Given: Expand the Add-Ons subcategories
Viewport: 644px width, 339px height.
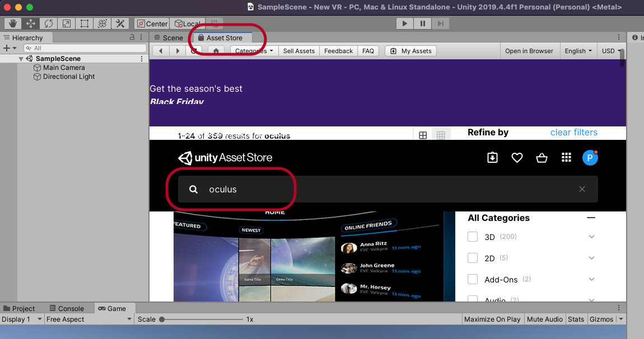Looking at the screenshot, I should click(x=591, y=280).
